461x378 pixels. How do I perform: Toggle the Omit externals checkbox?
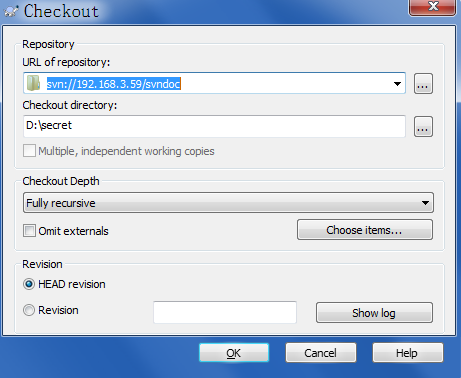(x=29, y=231)
